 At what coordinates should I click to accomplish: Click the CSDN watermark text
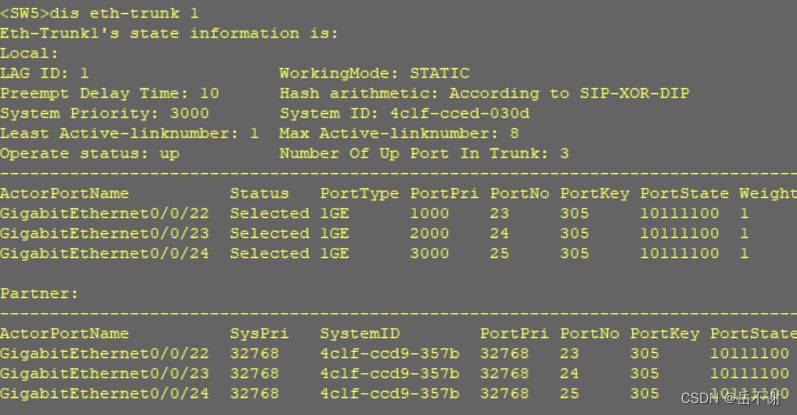(730, 398)
